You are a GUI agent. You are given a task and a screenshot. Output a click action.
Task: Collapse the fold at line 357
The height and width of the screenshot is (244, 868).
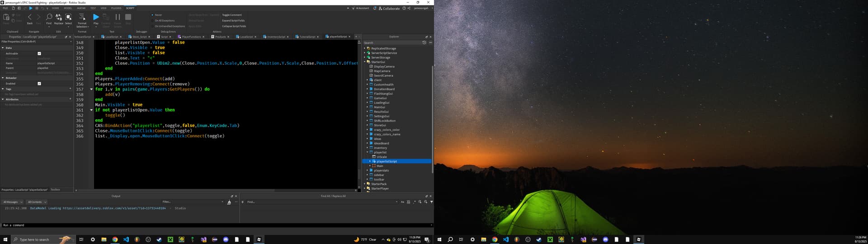click(91, 89)
